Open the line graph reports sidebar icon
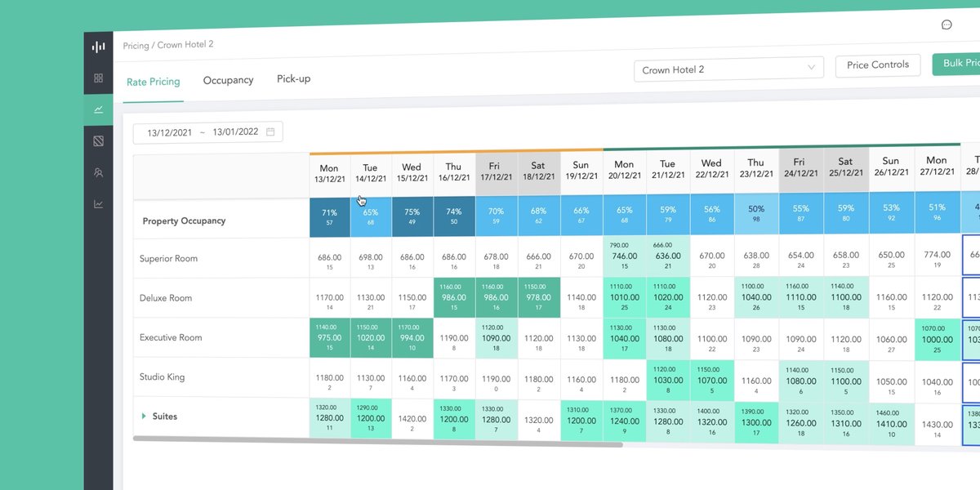980x490 pixels. [x=98, y=204]
